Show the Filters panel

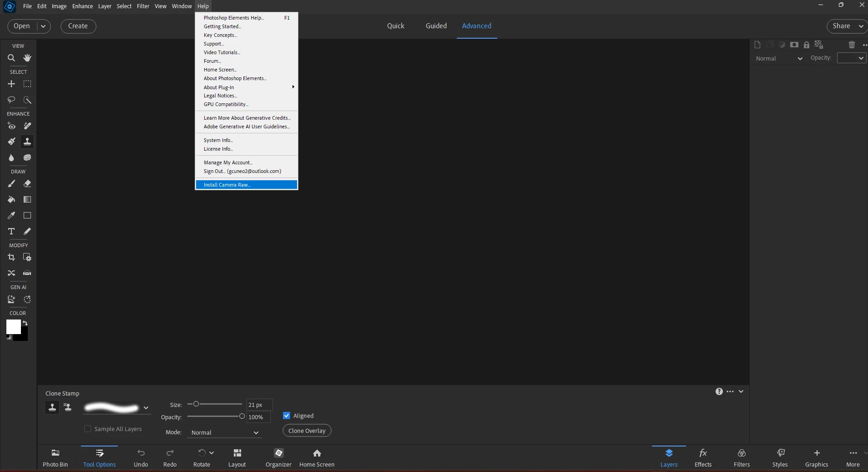click(742, 458)
